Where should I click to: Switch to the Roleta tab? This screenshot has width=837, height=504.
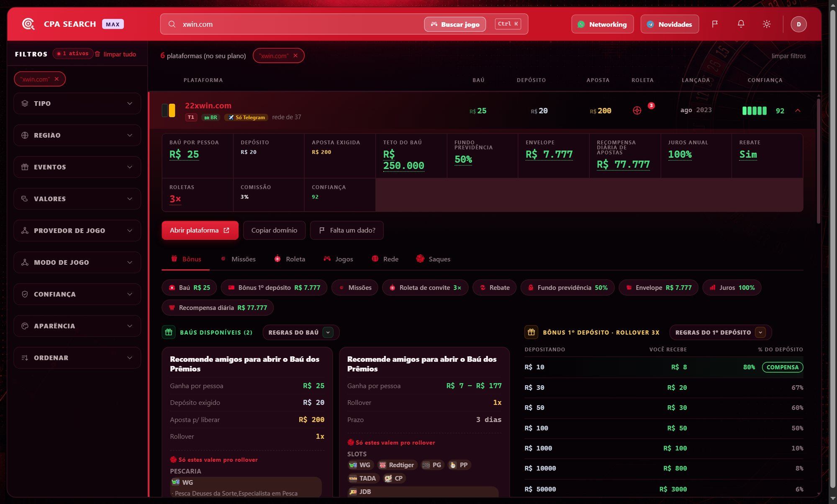(x=290, y=259)
